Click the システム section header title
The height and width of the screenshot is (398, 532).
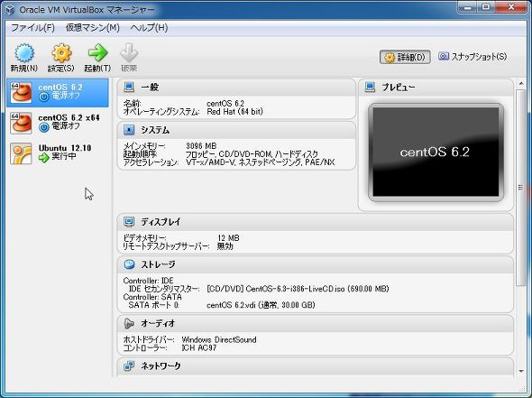click(x=155, y=130)
